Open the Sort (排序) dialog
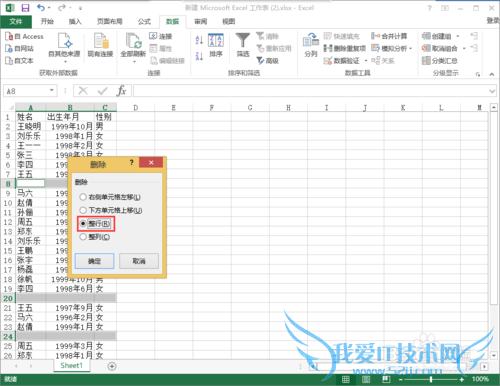This screenshot has width=500, height=386. (216, 45)
